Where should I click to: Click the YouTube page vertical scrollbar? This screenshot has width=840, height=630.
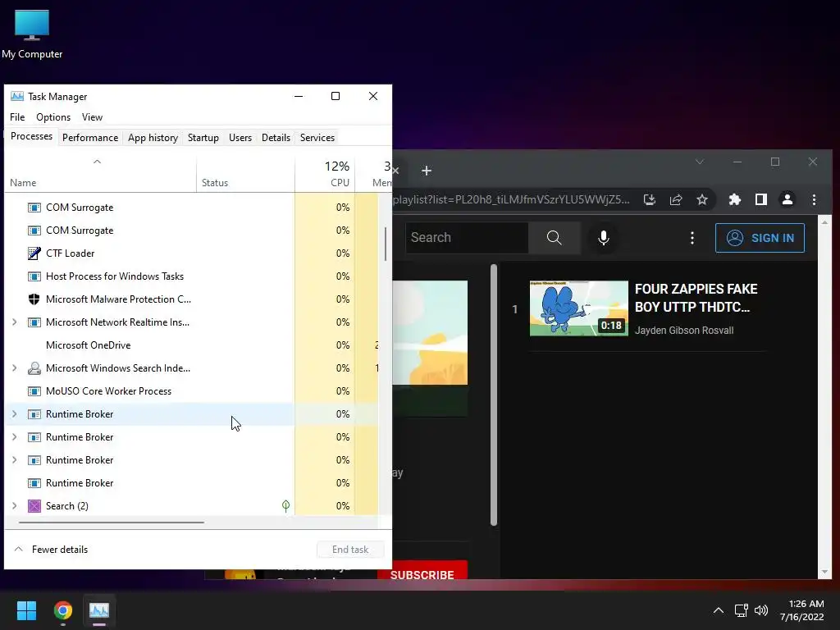[x=825, y=396]
